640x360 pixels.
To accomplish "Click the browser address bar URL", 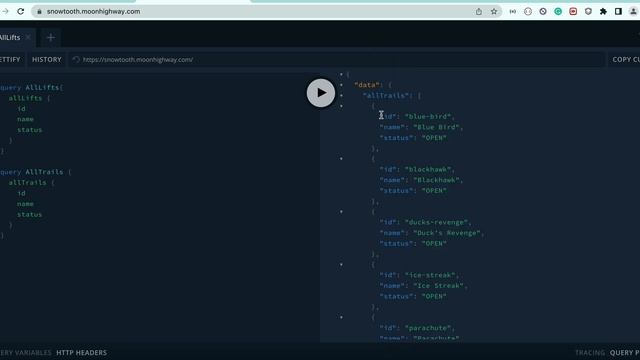I will tap(93, 11).
